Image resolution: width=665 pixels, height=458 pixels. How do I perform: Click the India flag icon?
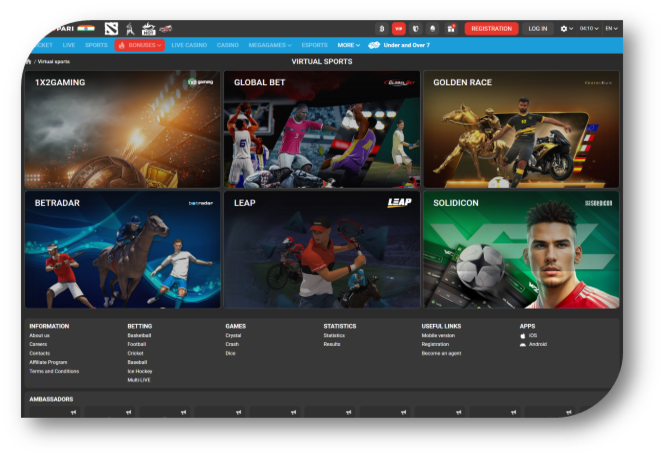click(x=85, y=28)
